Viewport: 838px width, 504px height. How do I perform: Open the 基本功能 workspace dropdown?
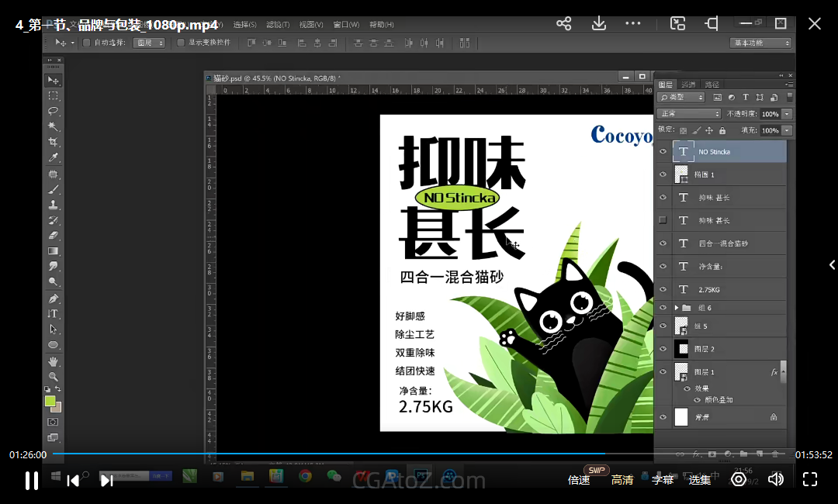(760, 43)
